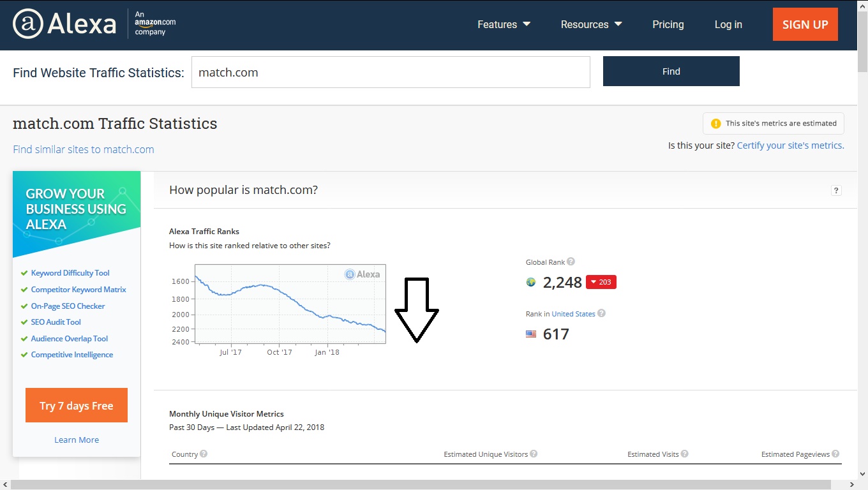Click the horizontal scrollbar right arrow

(x=852, y=485)
